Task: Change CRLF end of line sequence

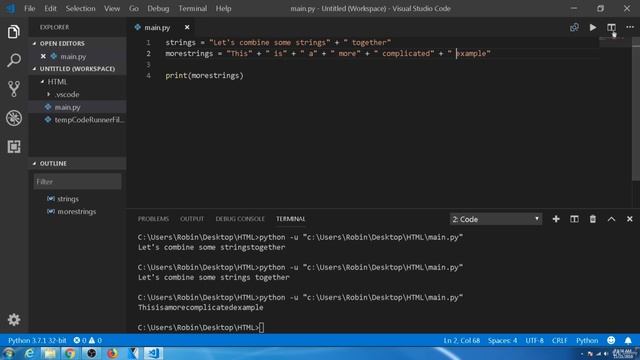Action: point(560,340)
